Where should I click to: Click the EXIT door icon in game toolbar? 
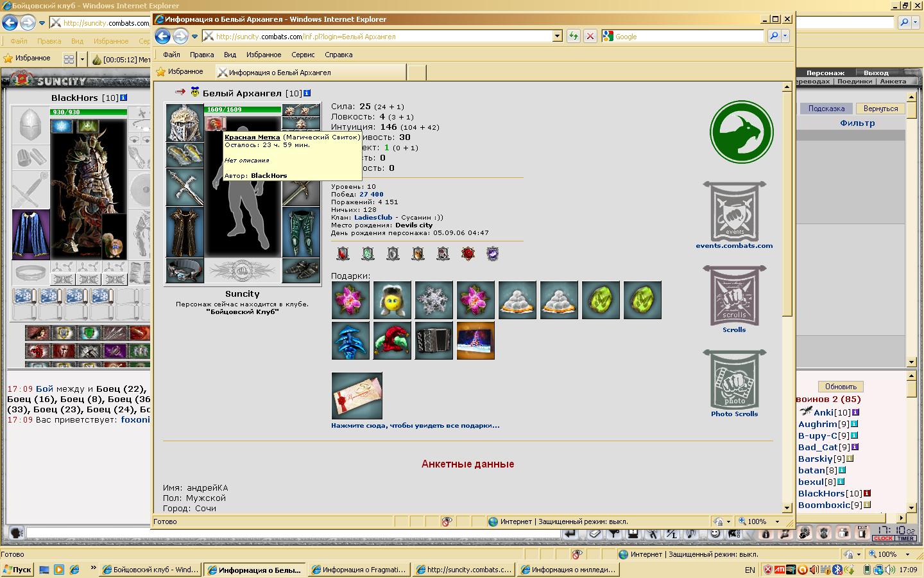[x=862, y=532]
